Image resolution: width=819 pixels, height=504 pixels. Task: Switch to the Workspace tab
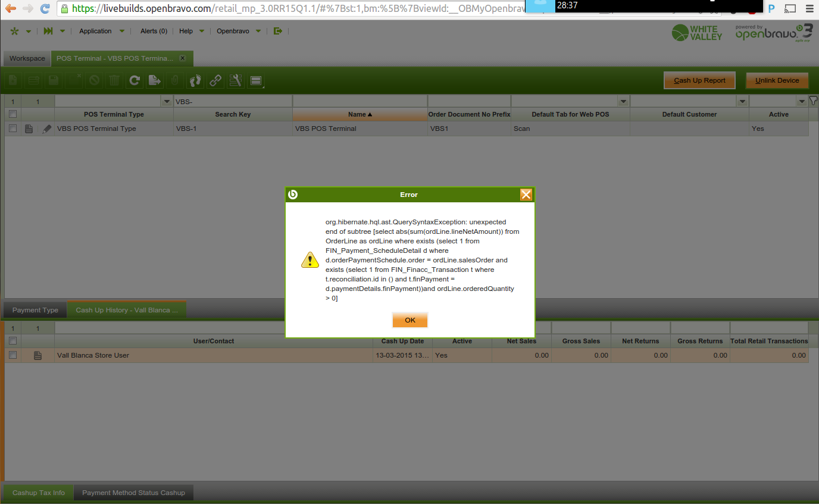pyautogui.click(x=27, y=58)
